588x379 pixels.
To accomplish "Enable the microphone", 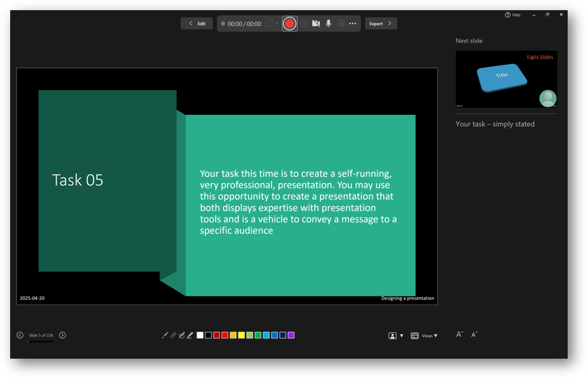I will coord(329,23).
